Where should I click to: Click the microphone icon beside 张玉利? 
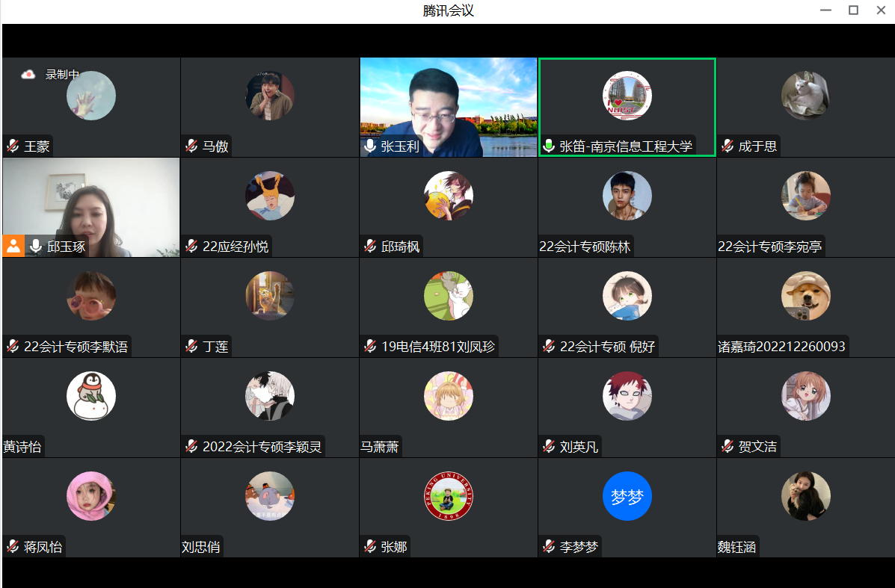pyautogui.click(x=370, y=146)
